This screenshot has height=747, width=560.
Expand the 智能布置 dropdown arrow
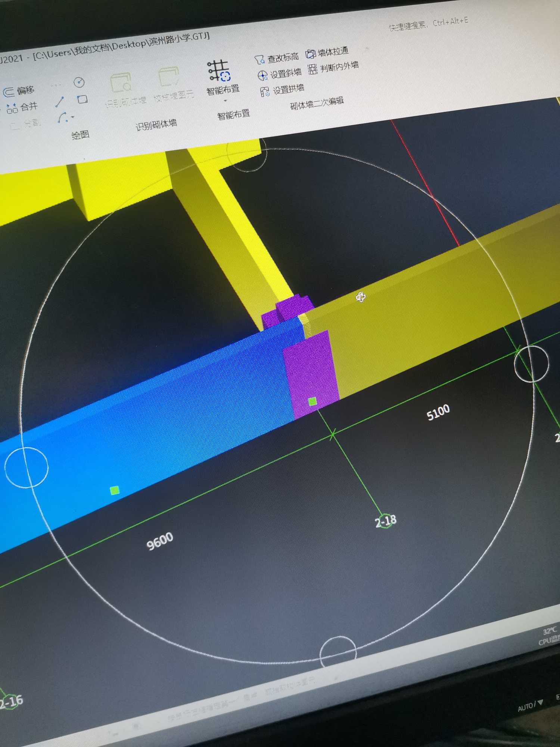(225, 100)
